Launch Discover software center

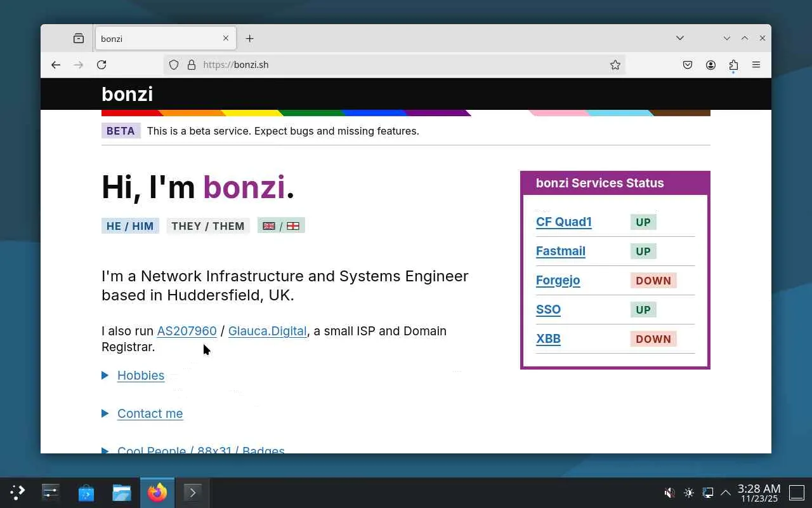coord(86,492)
